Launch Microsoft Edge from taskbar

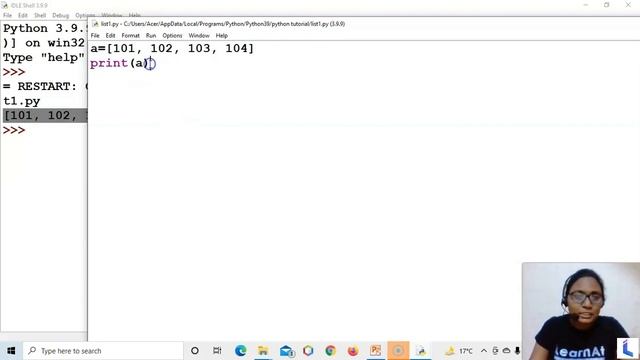[240, 351]
